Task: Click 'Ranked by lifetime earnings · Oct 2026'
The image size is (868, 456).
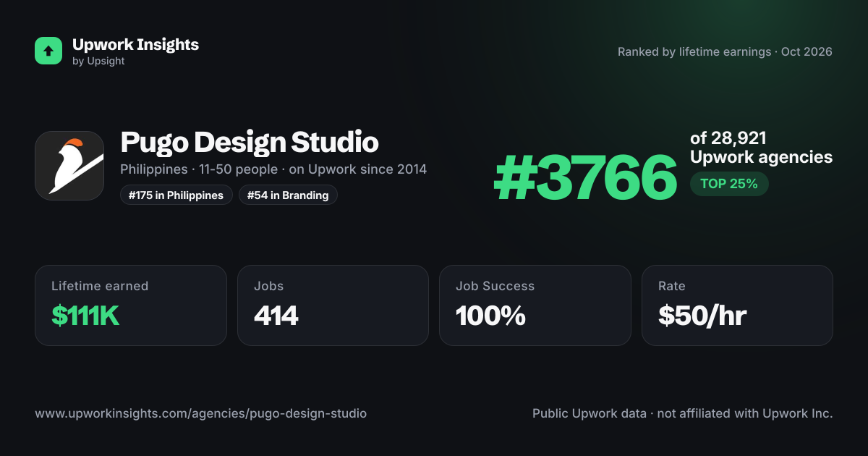Action: click(725, 52)
